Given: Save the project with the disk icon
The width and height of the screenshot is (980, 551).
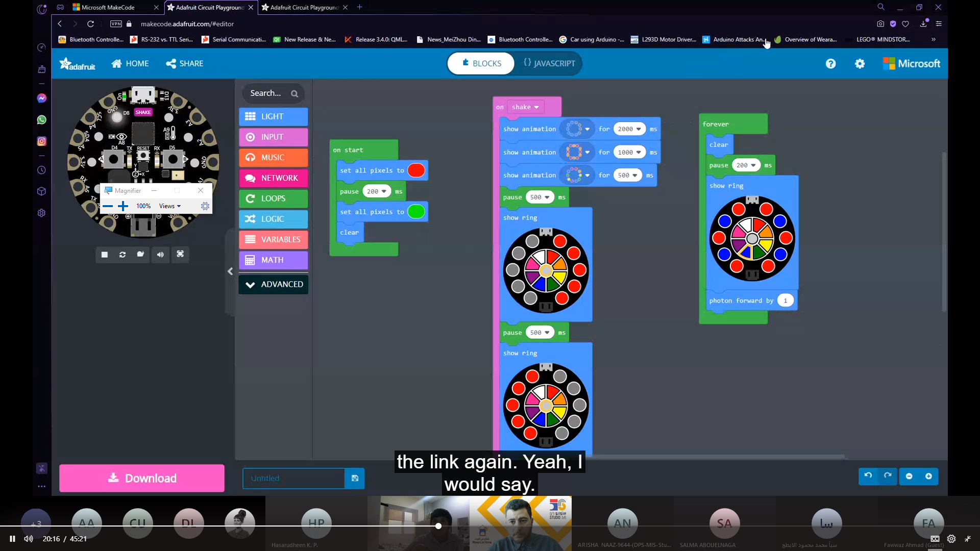Looking at the screenshot, I should tap(355, 479).
